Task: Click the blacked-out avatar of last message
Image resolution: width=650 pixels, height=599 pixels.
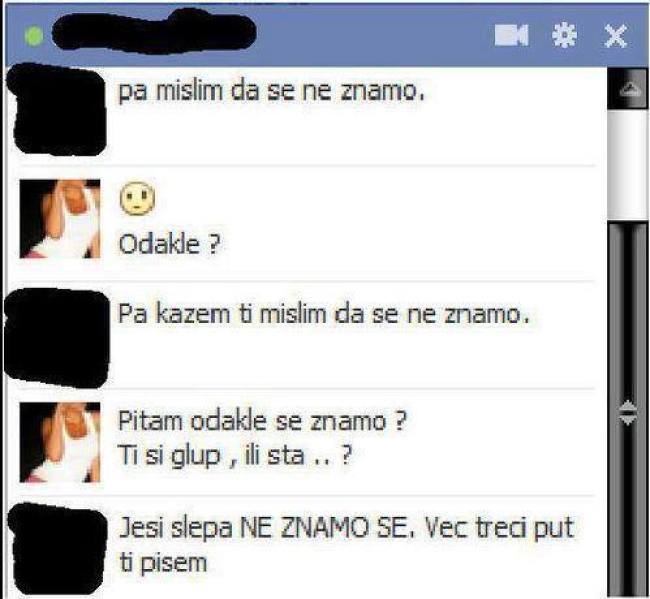Action: click(x=57, y=549)
